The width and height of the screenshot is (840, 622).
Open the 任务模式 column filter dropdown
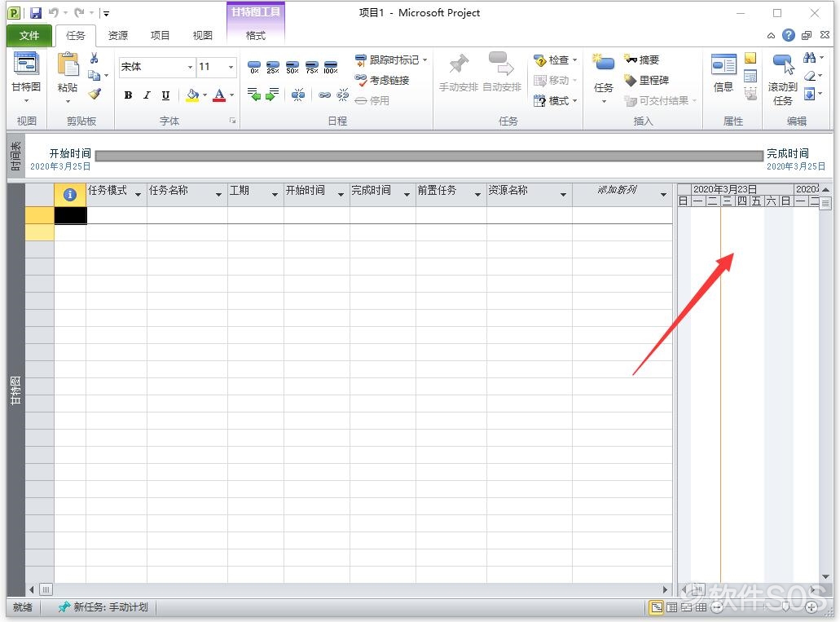(x=139, y=194)
